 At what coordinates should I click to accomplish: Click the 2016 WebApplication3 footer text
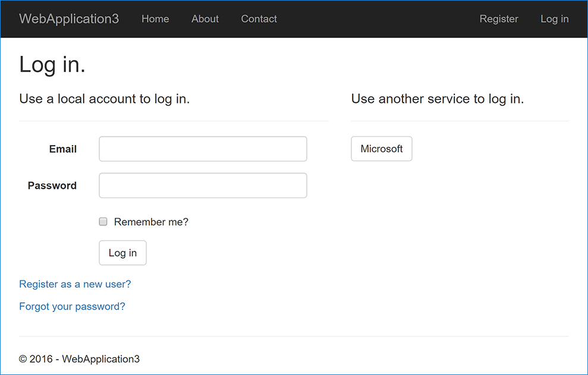pyautogui.click(x=79, y=359)
